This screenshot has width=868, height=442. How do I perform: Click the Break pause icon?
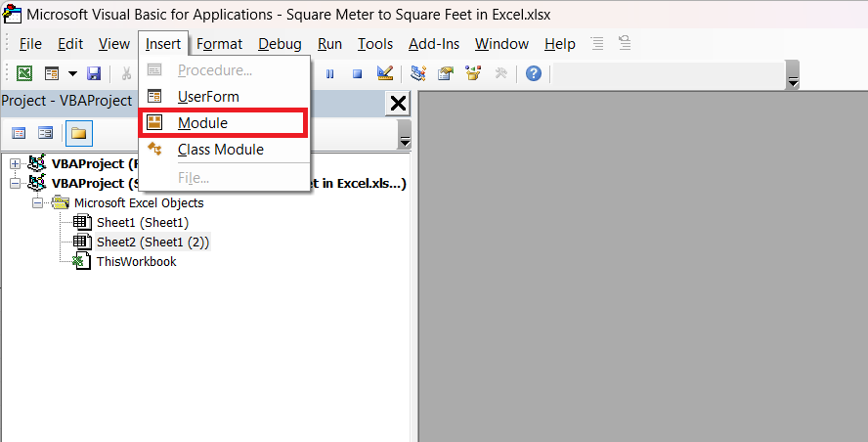[x=330, y=73]
